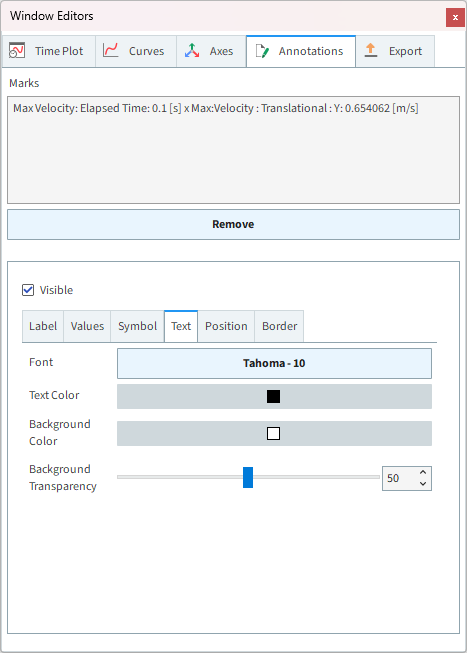Increase transparency with the up arrow

coord(423,473)
